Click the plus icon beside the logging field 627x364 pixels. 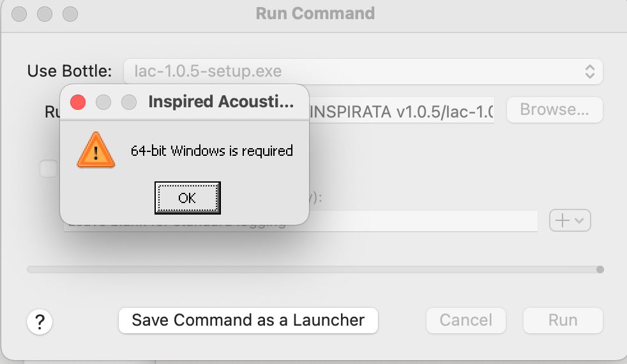pyautogui.click(x=563, y=220)
